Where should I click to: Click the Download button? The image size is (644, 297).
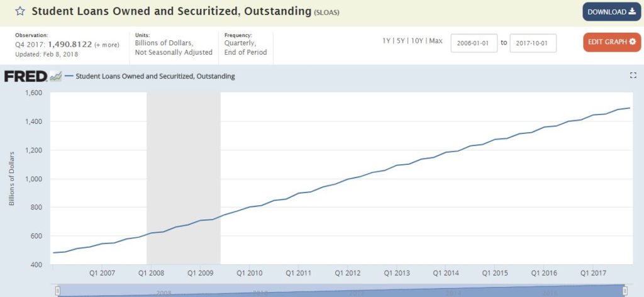[611, 12]
